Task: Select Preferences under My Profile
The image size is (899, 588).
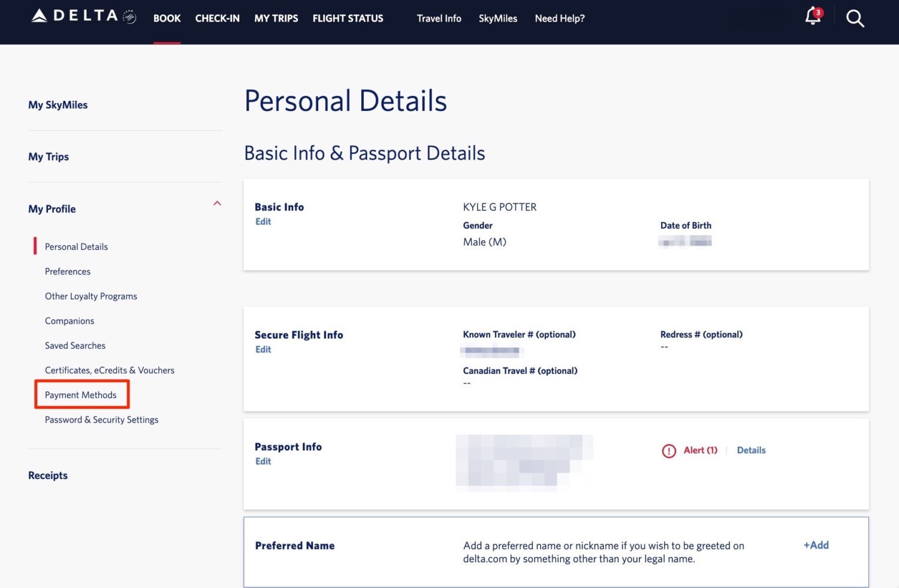Action: coord(68,271)
